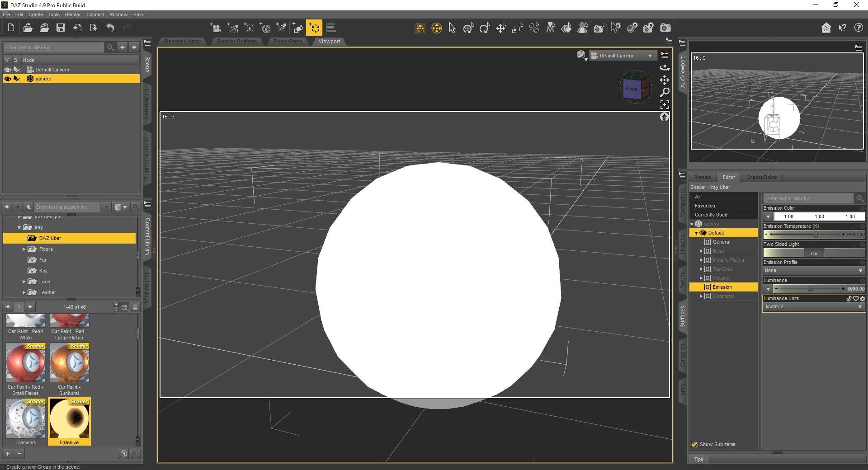Click the Render camera icon
868x470 pixels.
(665, 28)
